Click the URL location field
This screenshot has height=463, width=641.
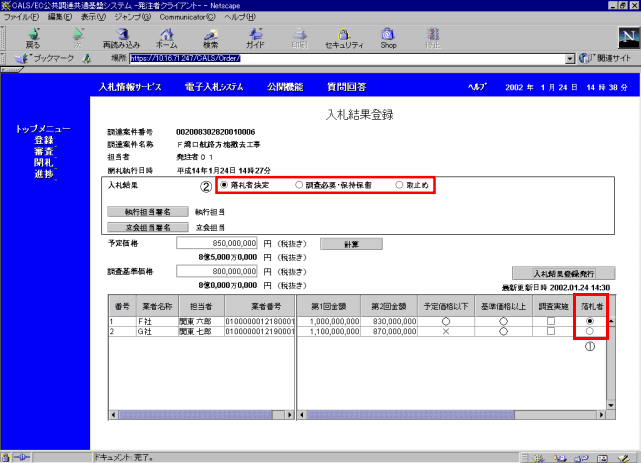click(347, 59)
